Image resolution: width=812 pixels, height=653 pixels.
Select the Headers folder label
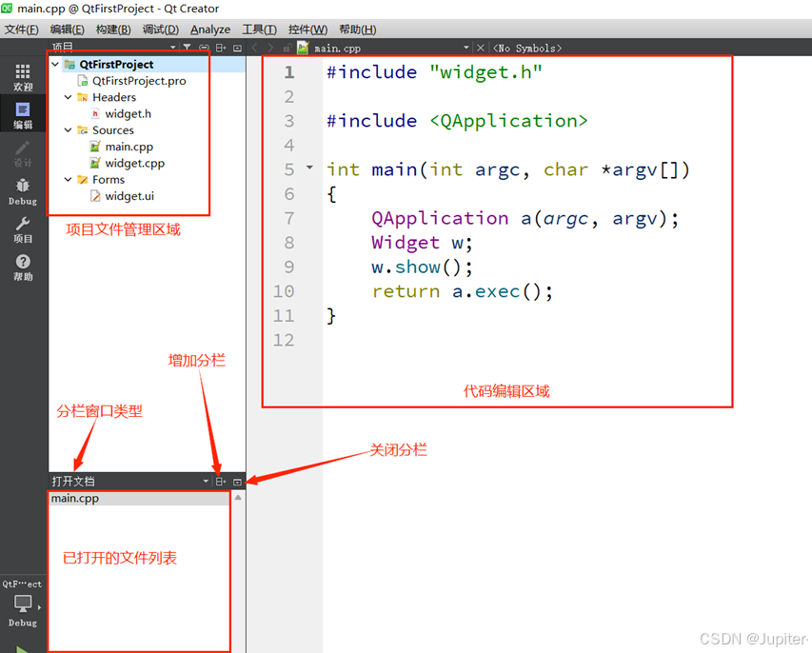[114, 97]
